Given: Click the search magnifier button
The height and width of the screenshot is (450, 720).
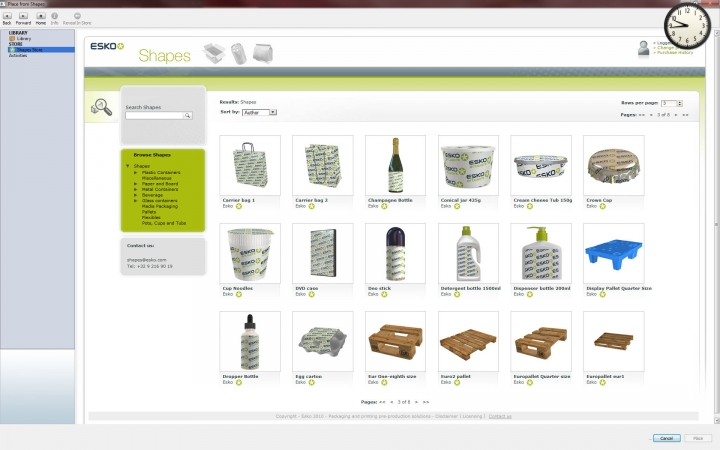Looking at the screenshot, I should coord(187,116).
